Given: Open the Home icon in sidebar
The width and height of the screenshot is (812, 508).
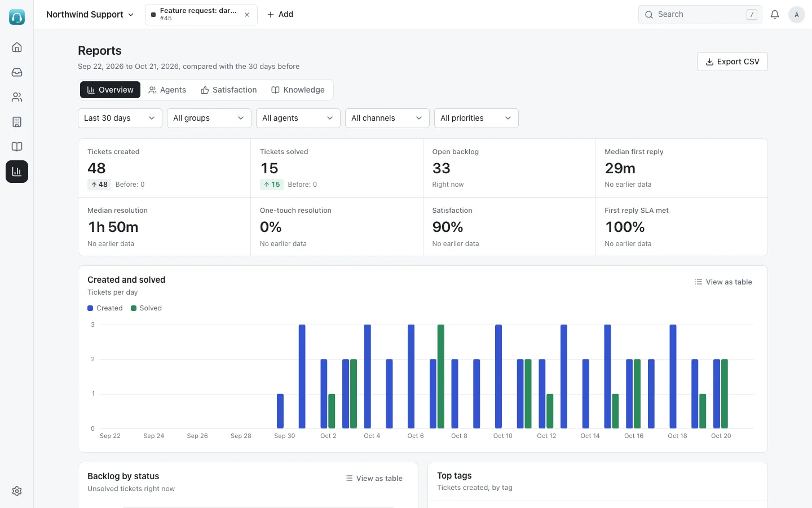Looking at the screenshot, I should point(17,47).
